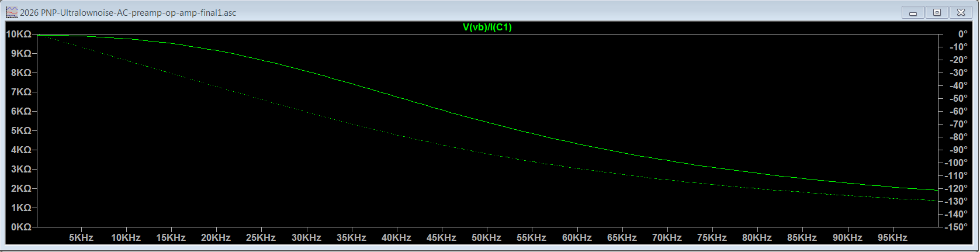
Task: Click the -10° phase axis label
Action: (958, 47)
